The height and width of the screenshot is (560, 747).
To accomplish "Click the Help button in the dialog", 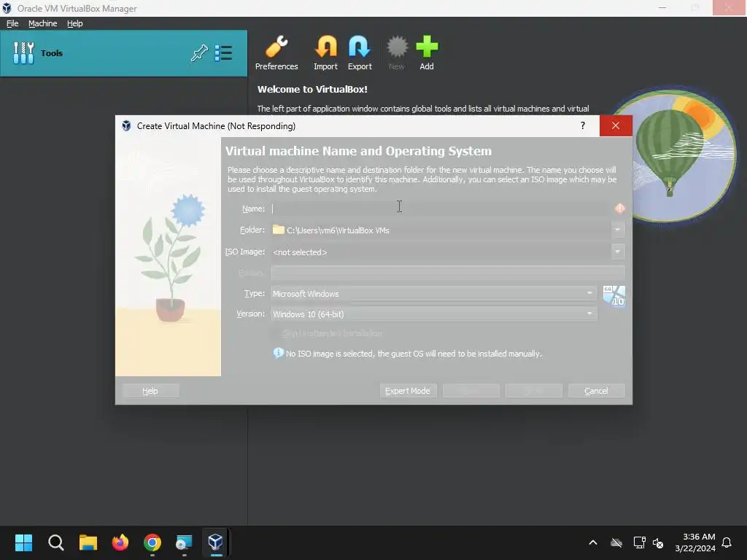I will click(150, 391).
